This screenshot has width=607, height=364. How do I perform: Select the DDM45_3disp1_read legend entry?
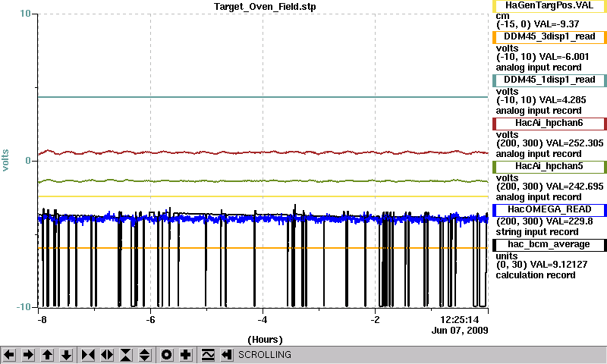(549, 36)
